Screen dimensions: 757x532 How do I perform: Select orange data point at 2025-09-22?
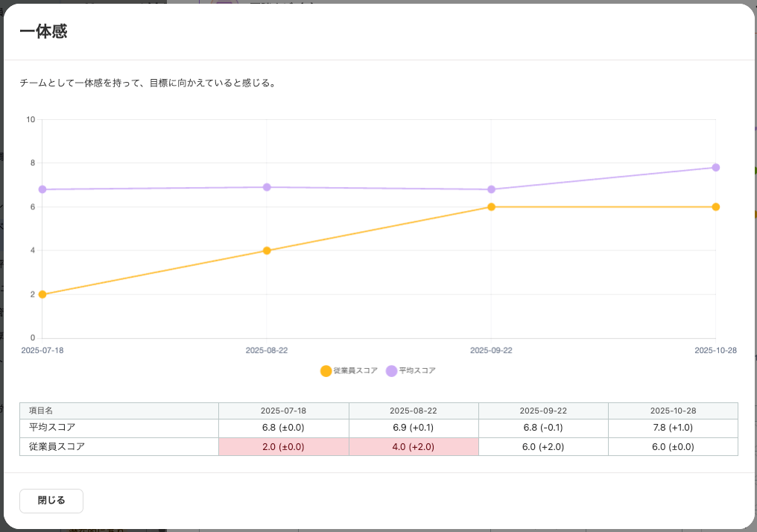[x=492, y=206]
